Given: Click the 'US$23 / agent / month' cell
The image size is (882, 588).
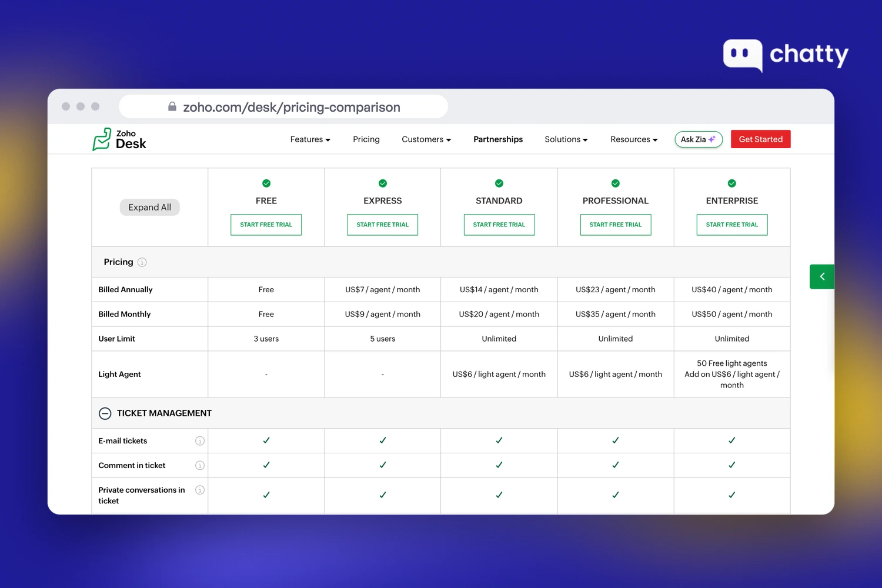Looking at the screenshot, I should (x=616, y=290).
